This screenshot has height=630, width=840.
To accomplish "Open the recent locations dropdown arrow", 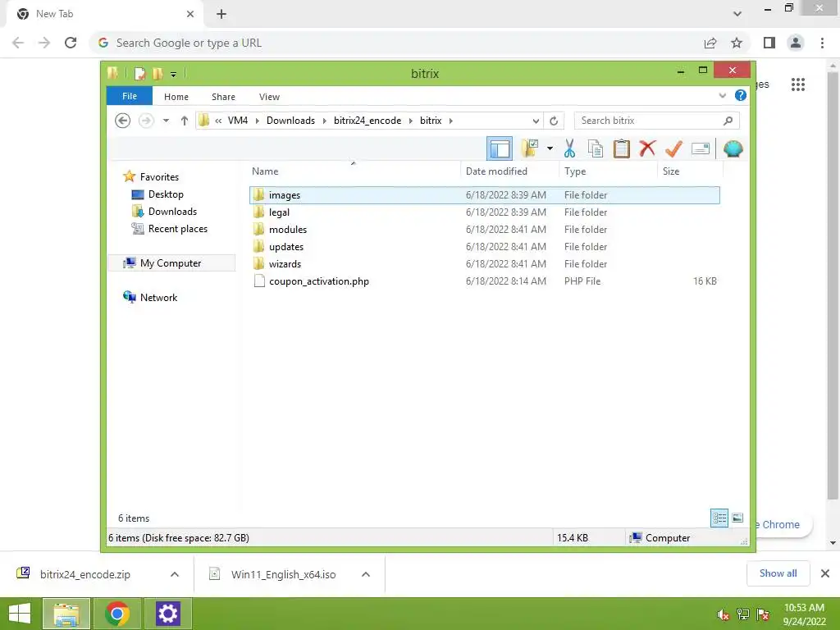I will pyautogui.click(x=166, y=121).
